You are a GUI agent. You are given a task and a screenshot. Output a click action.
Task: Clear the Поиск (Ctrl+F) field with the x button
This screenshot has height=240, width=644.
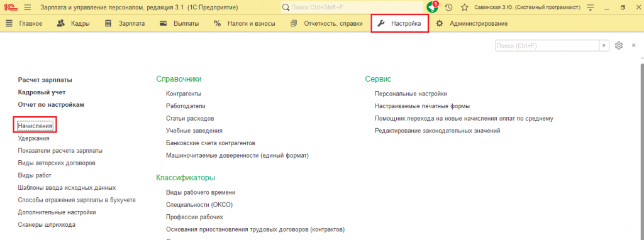[x=604, y=45]
